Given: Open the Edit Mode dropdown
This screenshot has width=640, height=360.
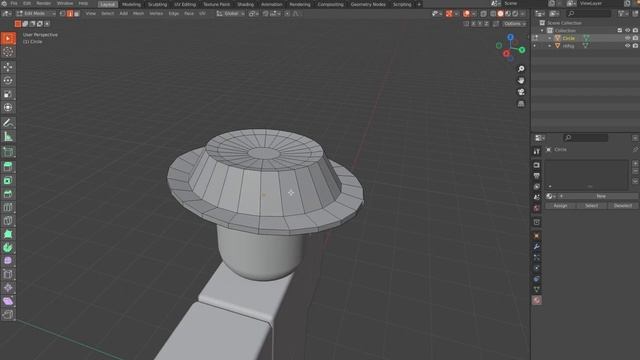Looking at the screenshot, I should click(x=36, y=13).
